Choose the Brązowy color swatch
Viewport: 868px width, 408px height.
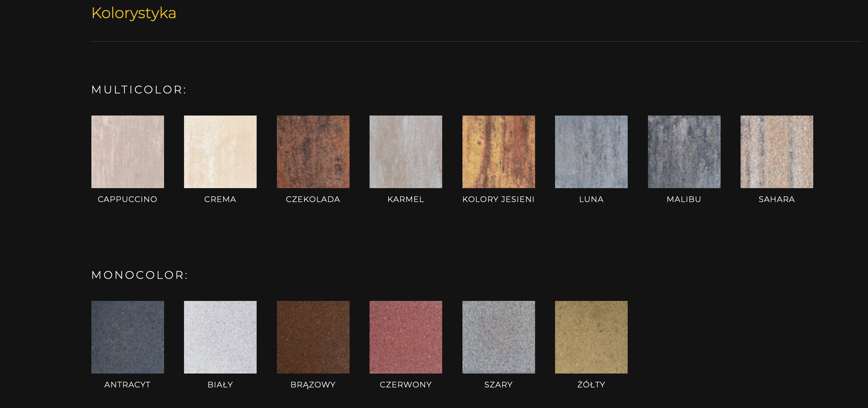pos(313,337)
